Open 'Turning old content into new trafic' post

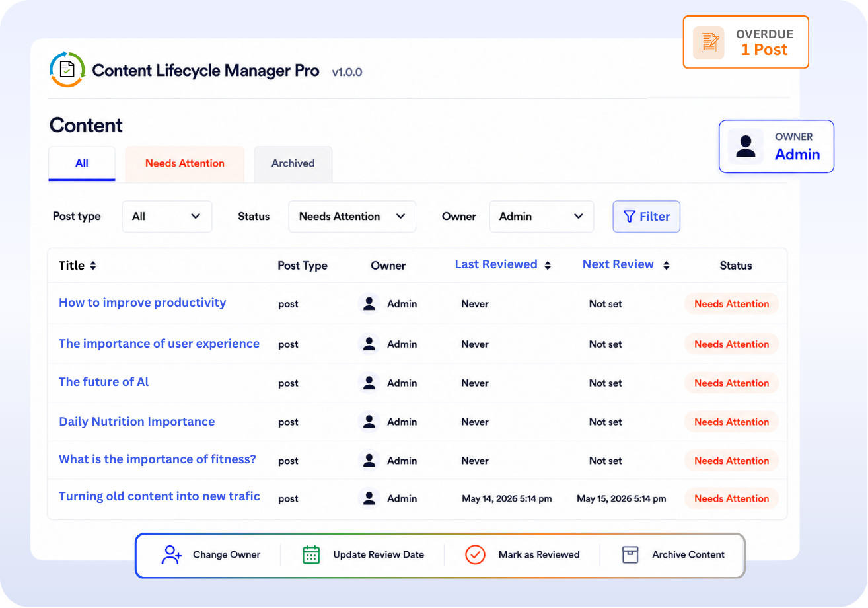(159, 496)
